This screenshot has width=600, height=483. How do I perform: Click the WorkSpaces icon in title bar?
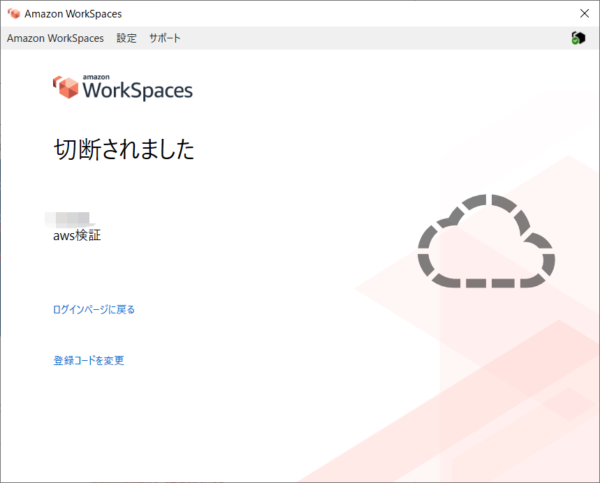pyautogui.click(x=14, y=13)
